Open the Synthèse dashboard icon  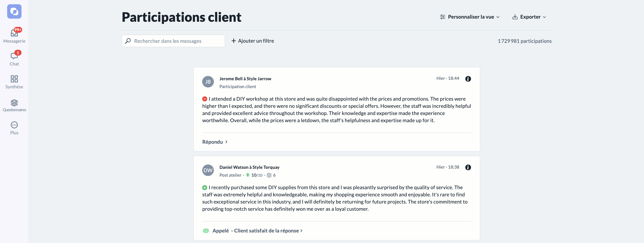[14, 79]
